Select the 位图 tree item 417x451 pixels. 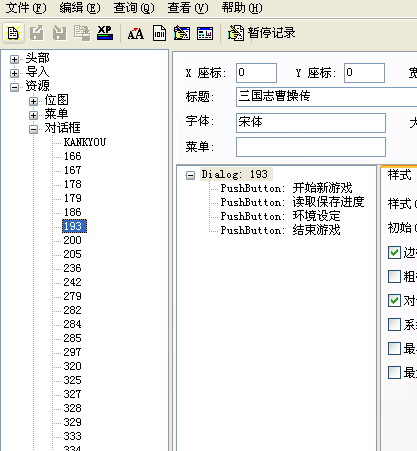pyautogui.click(x=56, y=100)
